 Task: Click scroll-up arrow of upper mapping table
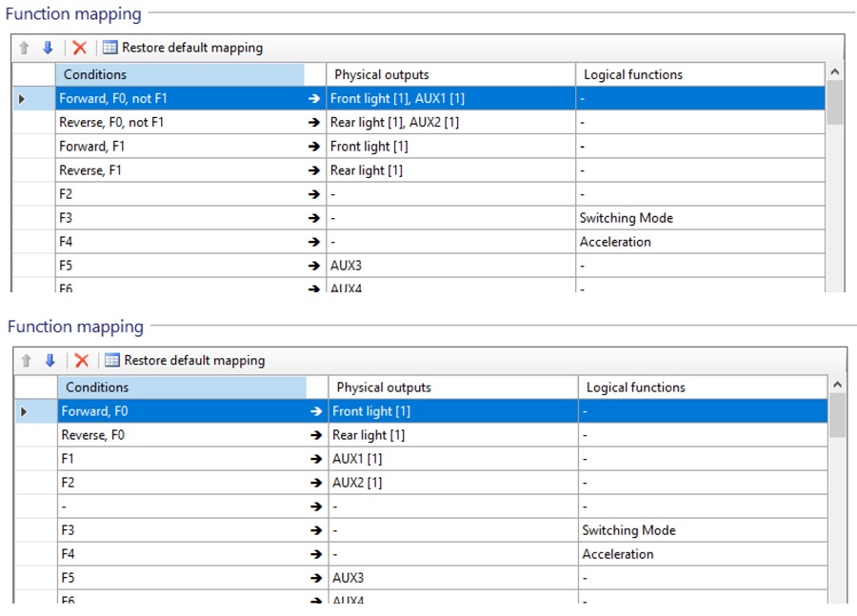[x=834, y=73]
